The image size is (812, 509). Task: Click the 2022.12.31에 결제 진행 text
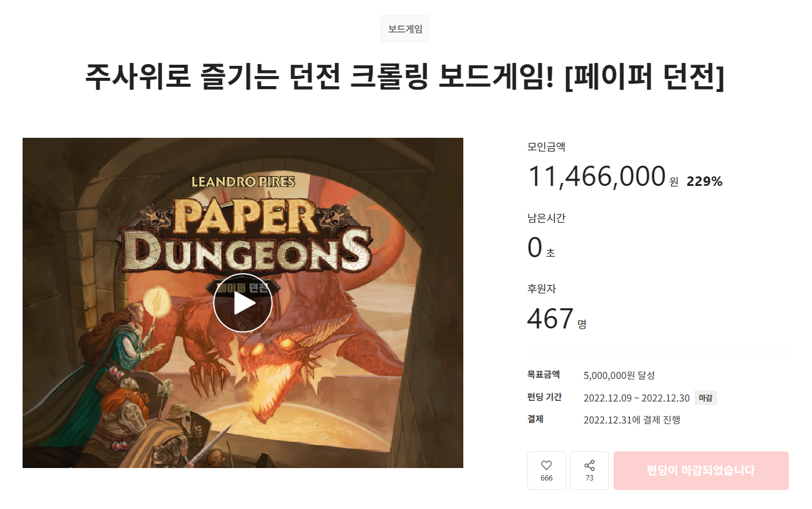click(631, 420)
